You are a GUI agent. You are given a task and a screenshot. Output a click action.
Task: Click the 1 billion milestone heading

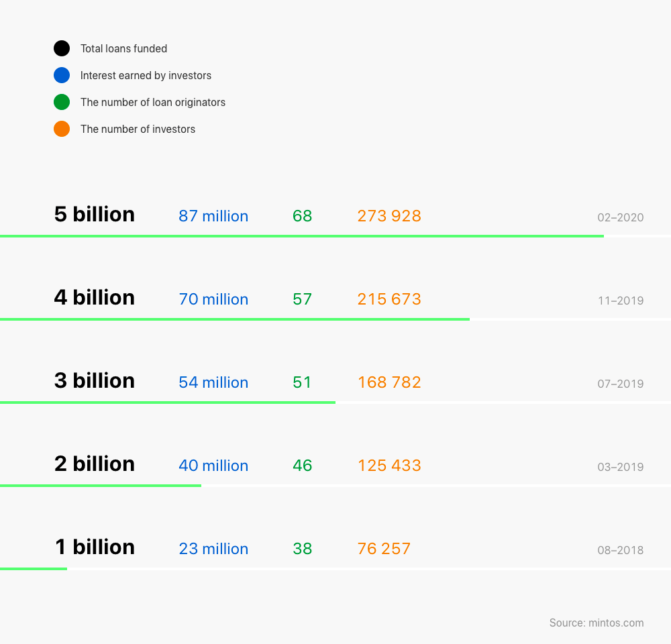[x=95, y=547]
